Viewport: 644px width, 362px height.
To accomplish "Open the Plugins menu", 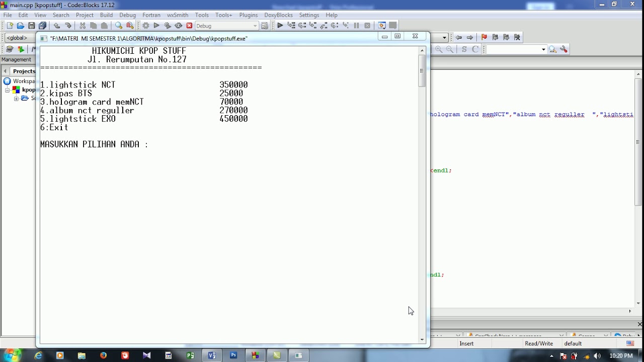I will [249, 15].
